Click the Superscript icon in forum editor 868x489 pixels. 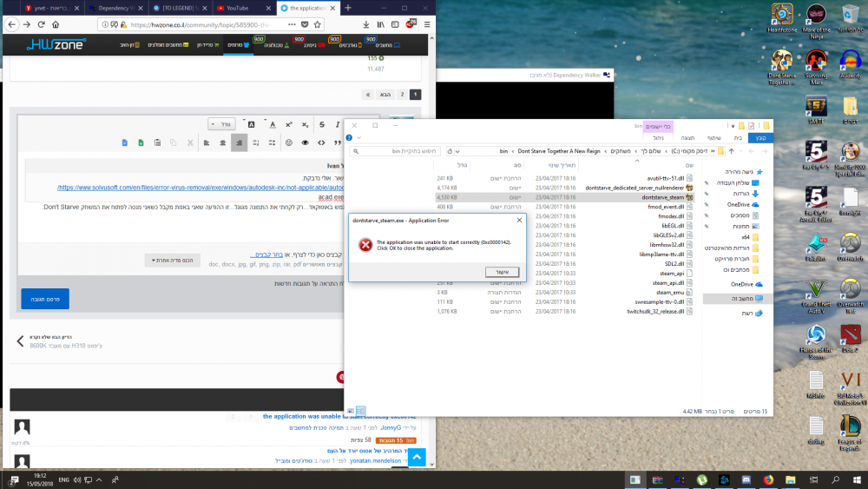point(289,124)
